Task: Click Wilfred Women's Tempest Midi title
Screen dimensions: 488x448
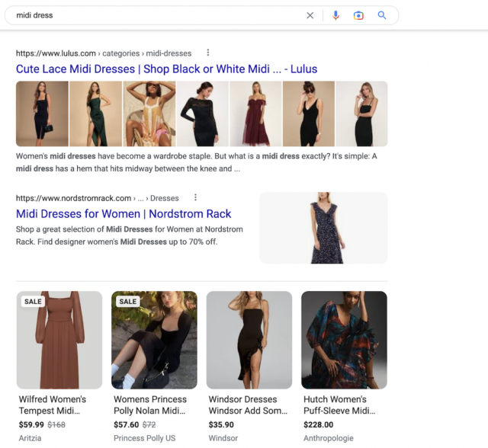Action: (x=53, y=405)
